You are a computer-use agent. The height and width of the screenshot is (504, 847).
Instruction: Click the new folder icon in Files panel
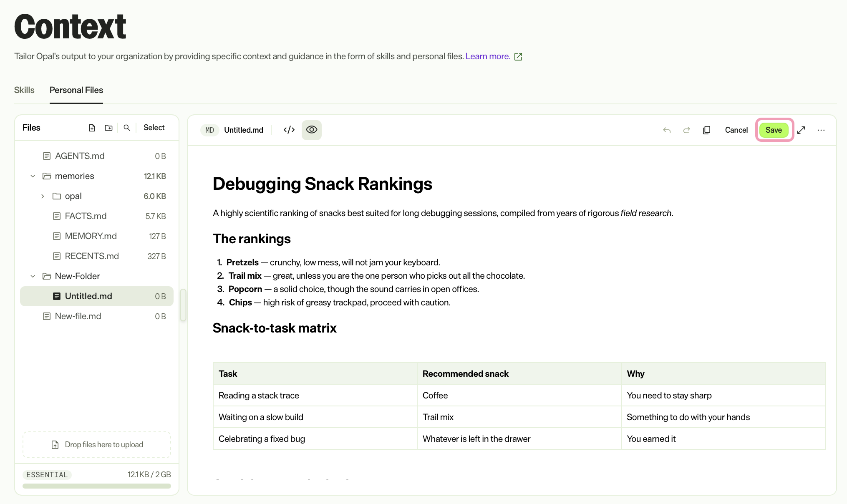pyautogui.click(x=109, y=128)
